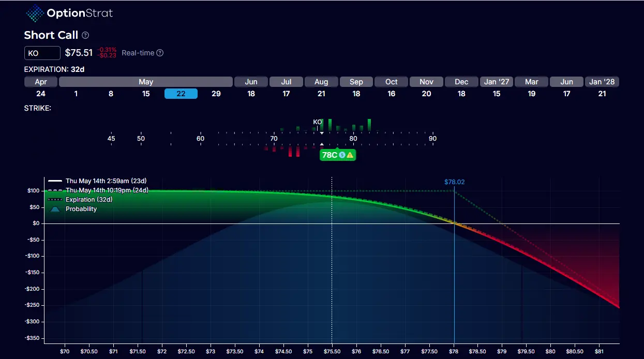Click the Real-time info question mark icon
This screenshot has width=644, height=359.
click(160, 53)
